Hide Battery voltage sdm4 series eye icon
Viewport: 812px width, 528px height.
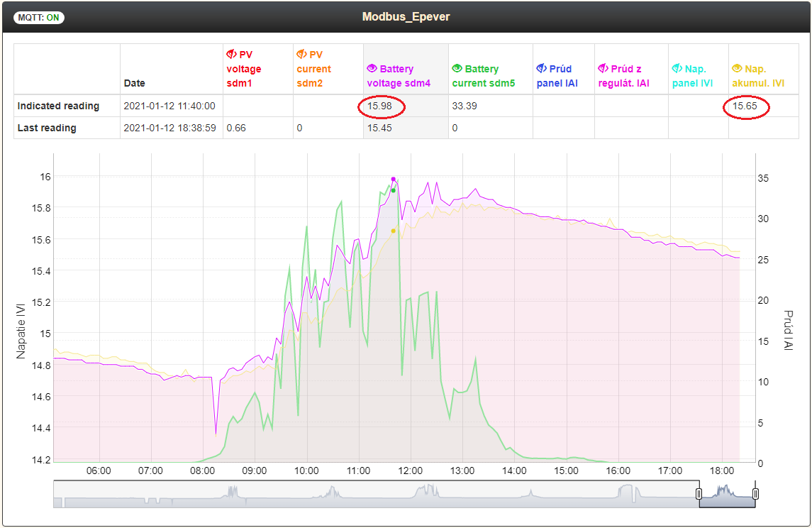coord(372,68)
